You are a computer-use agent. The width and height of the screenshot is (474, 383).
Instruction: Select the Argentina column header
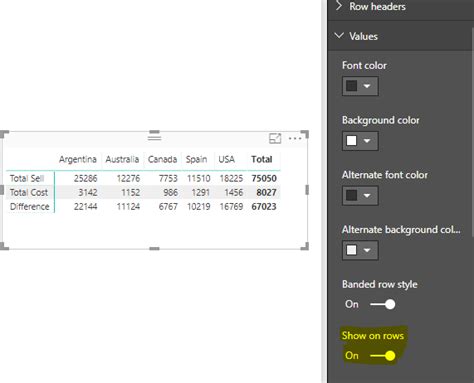[x=78, y=159]
